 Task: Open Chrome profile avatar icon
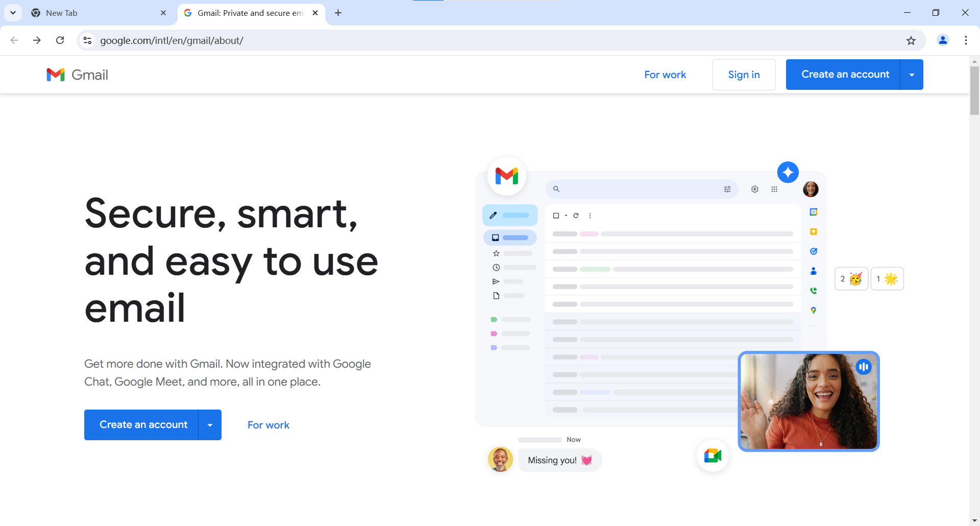coord(943,40)
